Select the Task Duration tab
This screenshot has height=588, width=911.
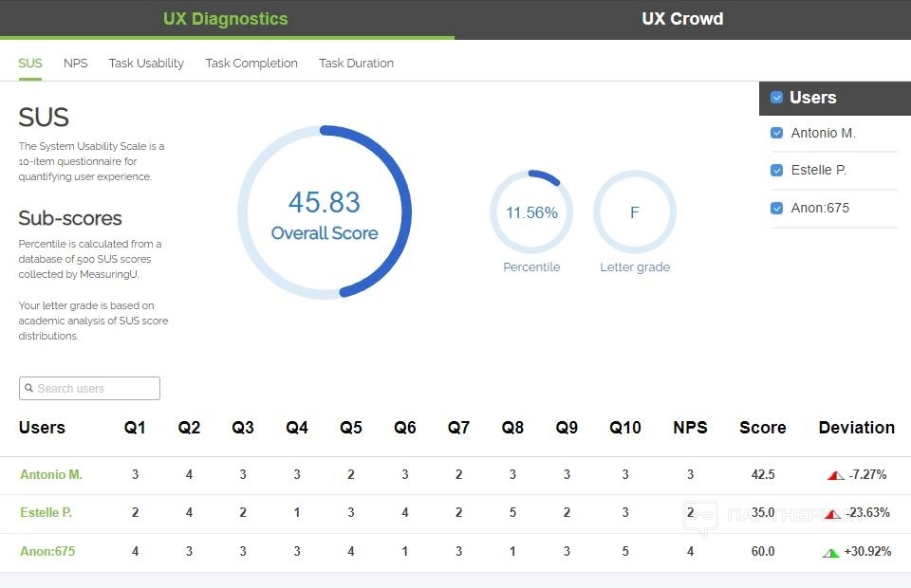(x=356, y=64)
